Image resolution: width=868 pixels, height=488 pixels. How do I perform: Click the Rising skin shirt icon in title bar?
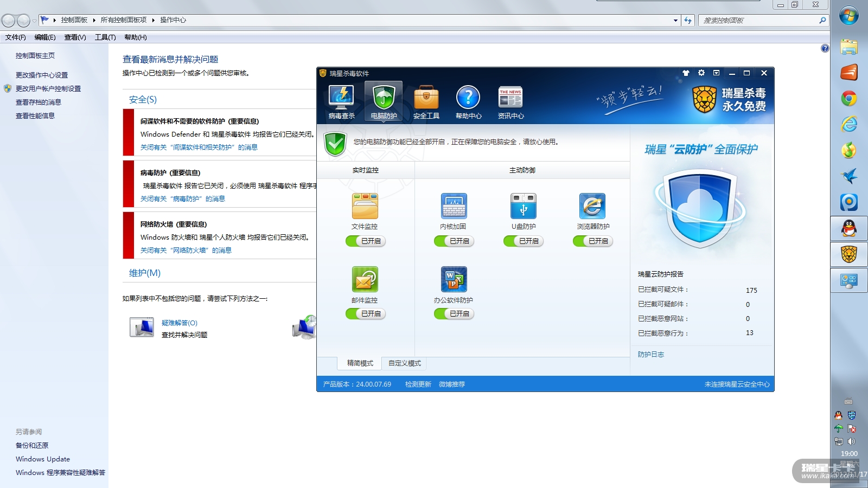(x=686, y=73)
